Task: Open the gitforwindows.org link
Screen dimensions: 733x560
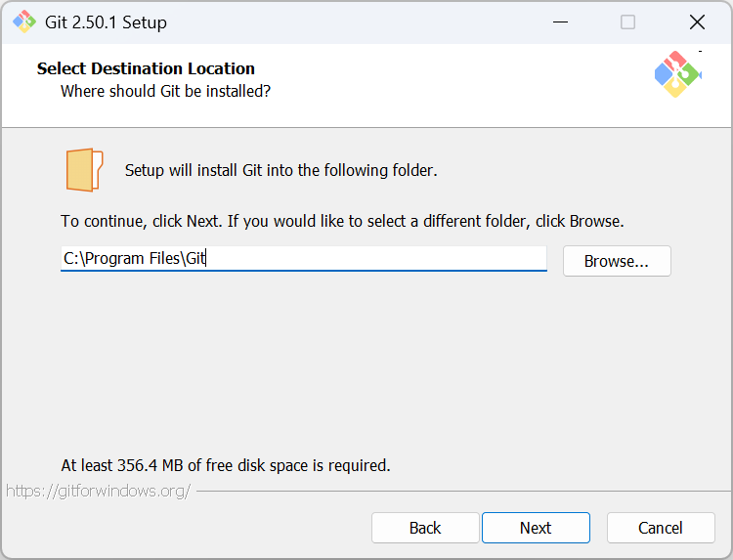Action: (98, 491)
